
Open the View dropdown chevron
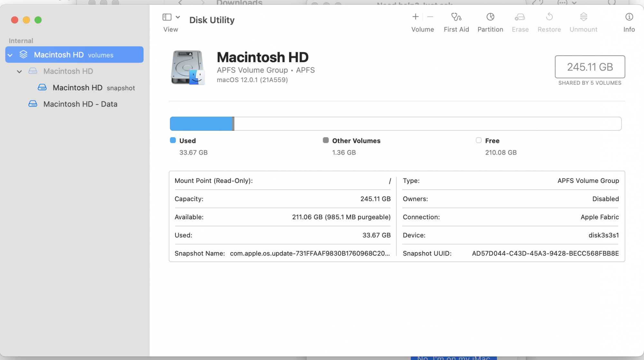point(178,17)
